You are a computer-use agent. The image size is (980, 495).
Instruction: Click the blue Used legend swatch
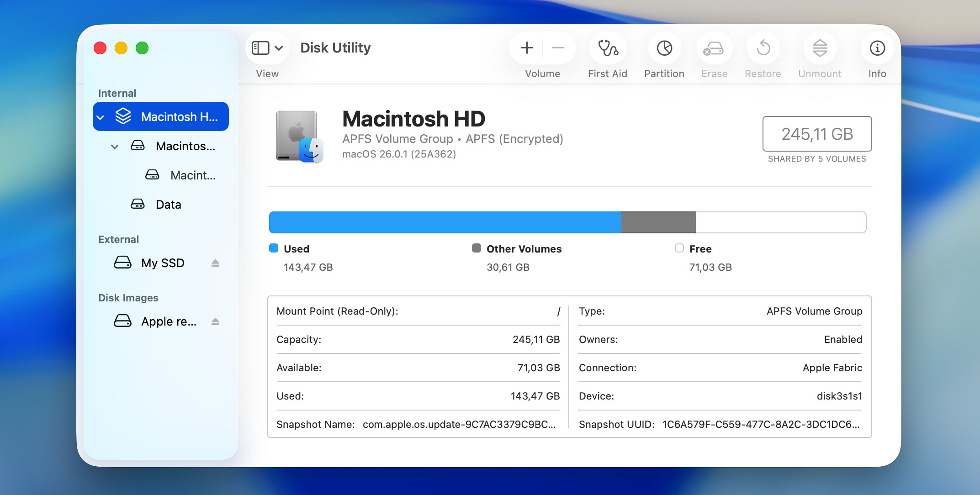[x=274, y=248]
